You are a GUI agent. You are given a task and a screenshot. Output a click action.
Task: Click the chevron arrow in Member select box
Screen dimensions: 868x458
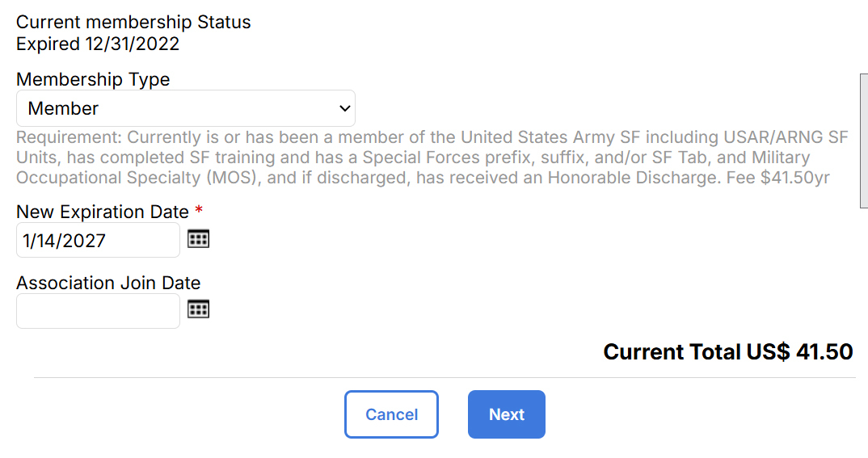[x=345, y=108]
